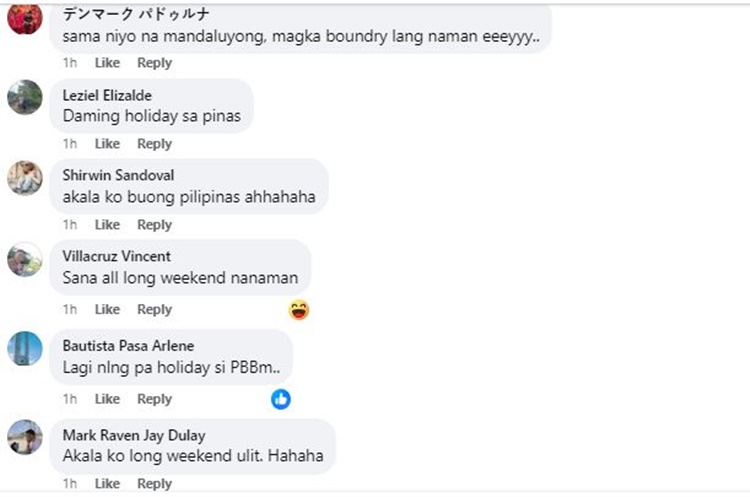Like Shirwin Sandoval's comment
Screen dimensions: 750x497
point(107,225)
